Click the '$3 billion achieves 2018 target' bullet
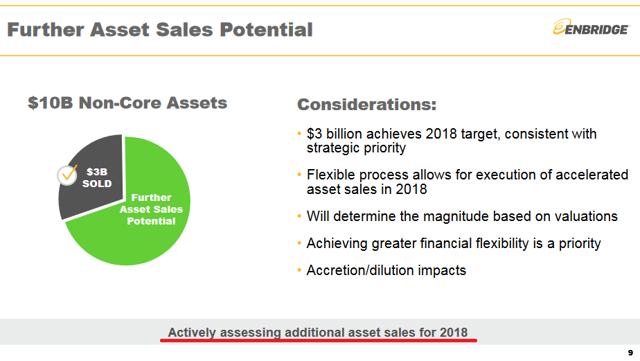This screenshot has width=640, height=361. [451, 140]
